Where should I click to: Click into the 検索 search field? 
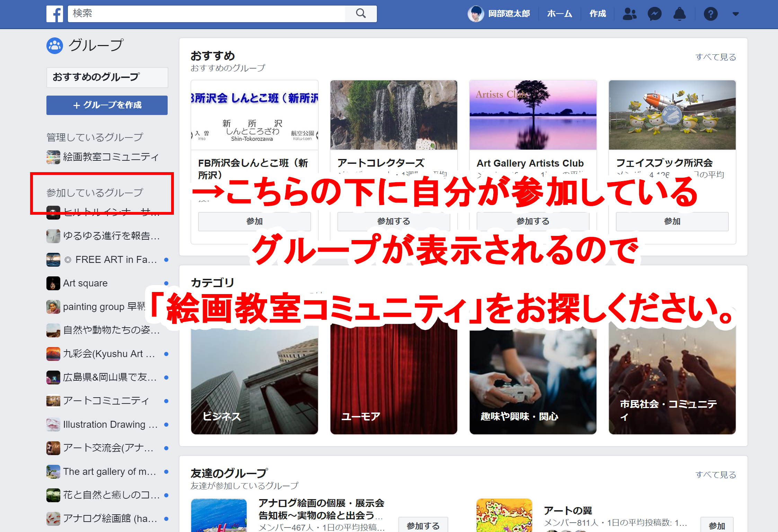pos(206,14)
